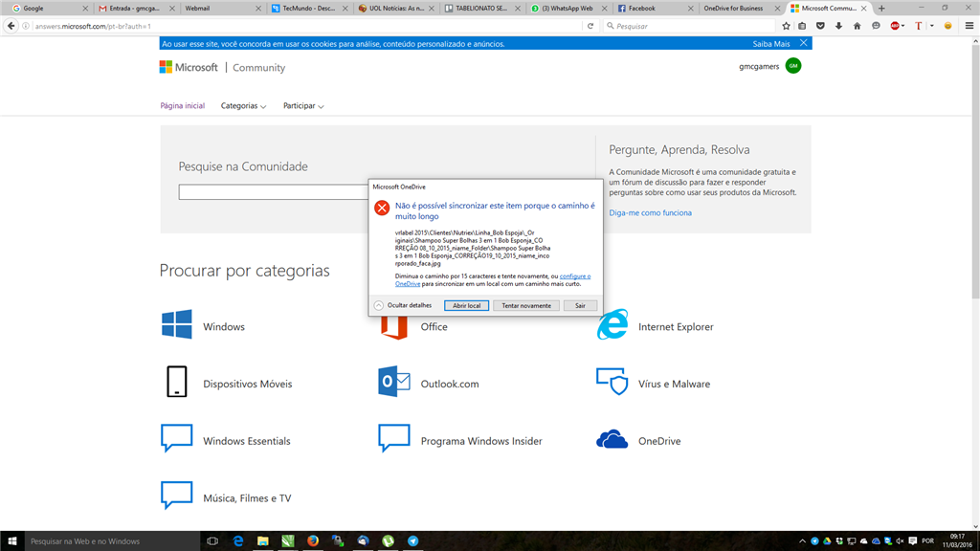
Task: Open a new browser tab
Action: click(881, 8)
